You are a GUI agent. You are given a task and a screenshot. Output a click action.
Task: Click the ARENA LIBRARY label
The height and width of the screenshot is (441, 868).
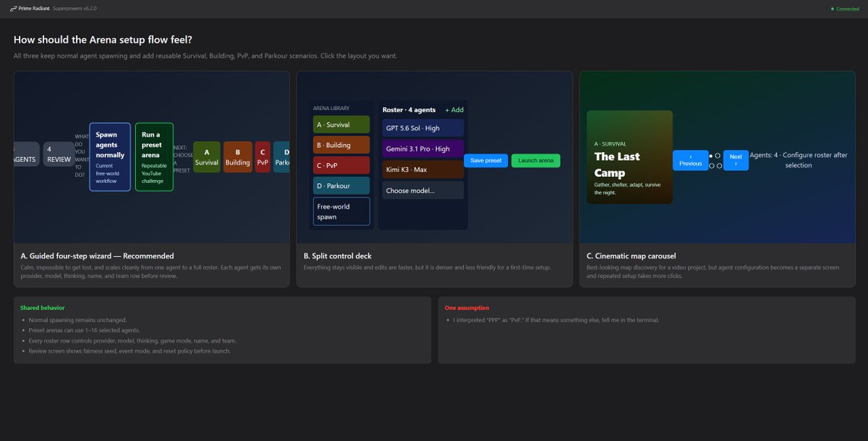click(331, 108)
